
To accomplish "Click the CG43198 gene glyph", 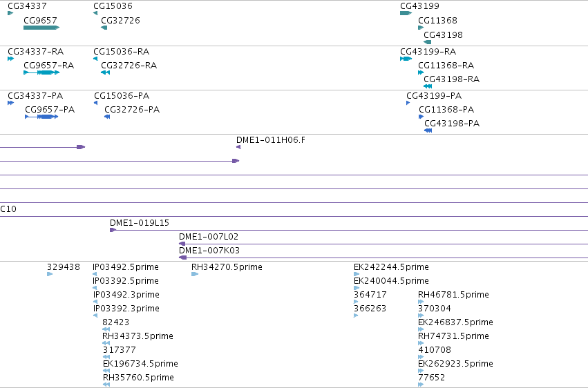I will click(427, 42).
